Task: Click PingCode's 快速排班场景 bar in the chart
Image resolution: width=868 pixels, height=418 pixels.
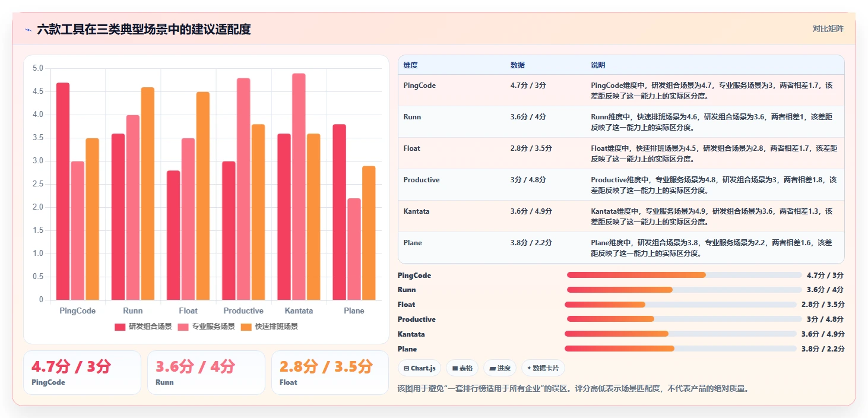Action: [92, 219]
